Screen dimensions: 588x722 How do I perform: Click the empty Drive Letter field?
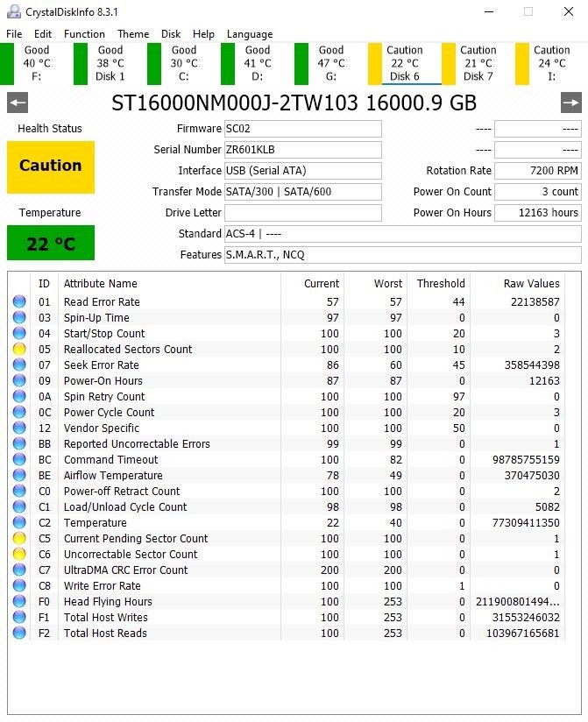click(303, 213)
